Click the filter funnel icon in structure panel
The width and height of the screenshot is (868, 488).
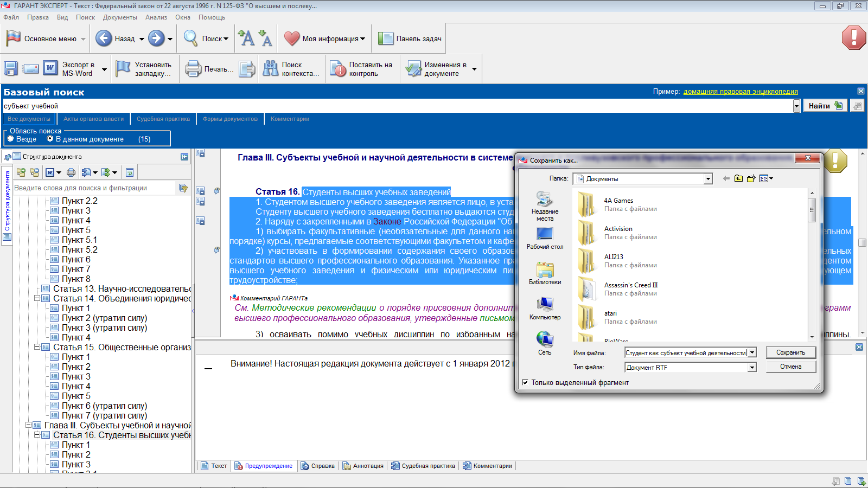(183, 188)
